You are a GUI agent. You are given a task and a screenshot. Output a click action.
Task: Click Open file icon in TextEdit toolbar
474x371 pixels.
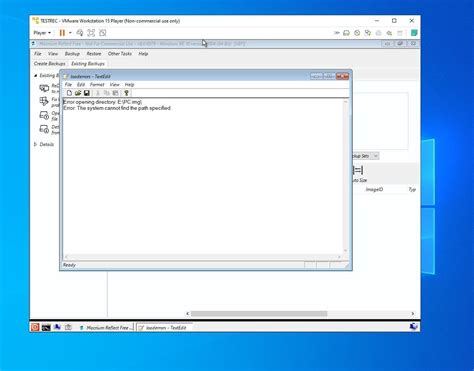pyautogui.click(x=78, y=93)
